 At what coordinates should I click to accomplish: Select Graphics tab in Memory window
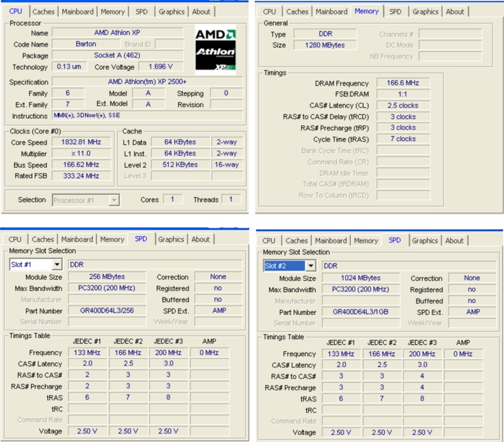[425, 12]
